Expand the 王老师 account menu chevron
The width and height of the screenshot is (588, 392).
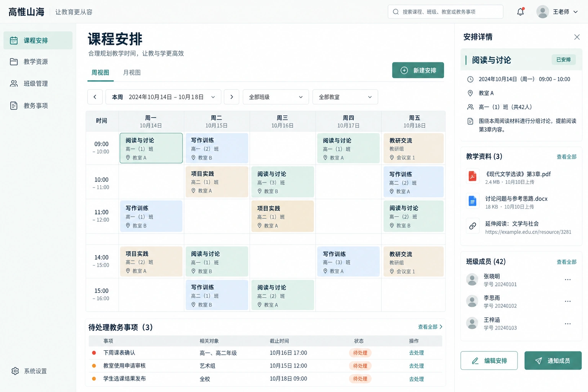coord(575,12)
